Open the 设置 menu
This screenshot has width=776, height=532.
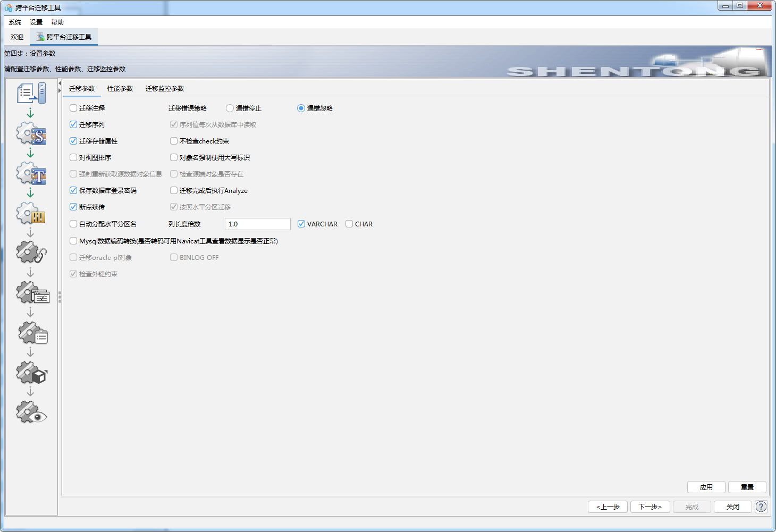click(x=36, y=22)
